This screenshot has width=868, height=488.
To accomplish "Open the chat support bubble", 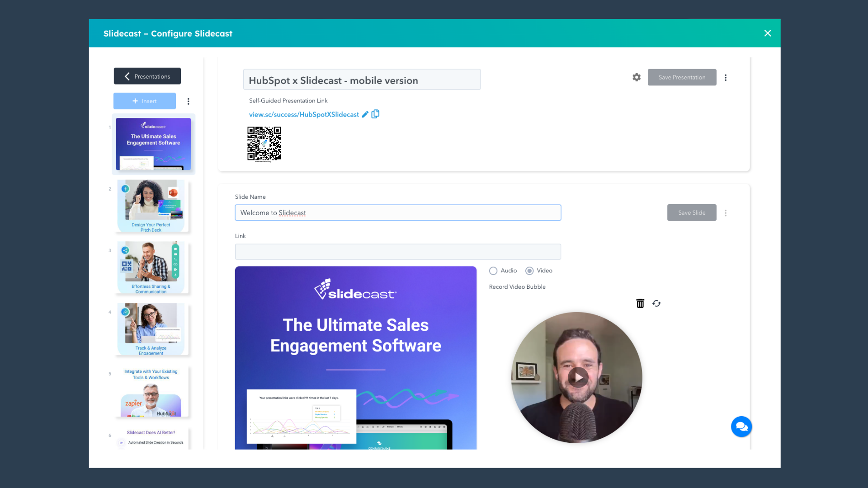I will (x=741, y=427).
